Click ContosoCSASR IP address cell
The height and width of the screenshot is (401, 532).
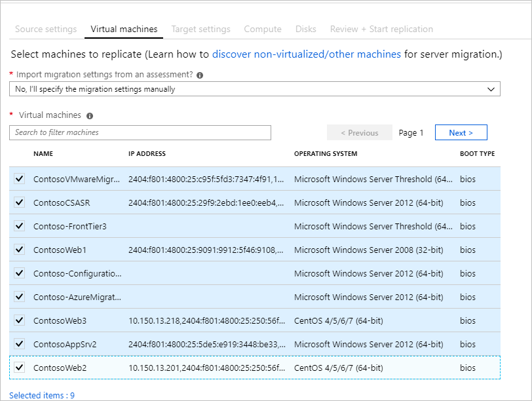(x=206, y=203)
